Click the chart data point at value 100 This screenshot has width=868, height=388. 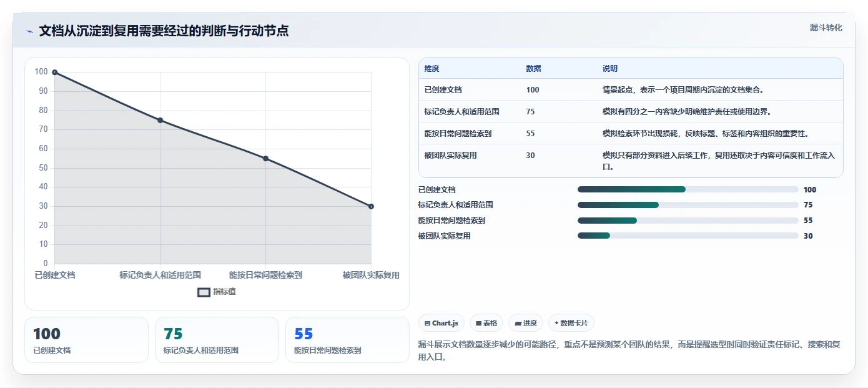pyautogui.click(x=55, y=72)
